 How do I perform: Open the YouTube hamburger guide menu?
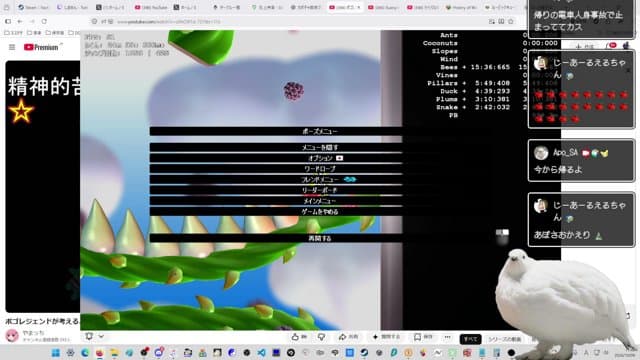12,47
